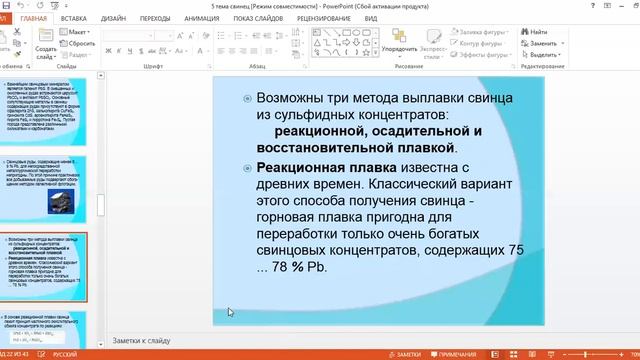The height and width of the screenshot is (360, 640).
Task: Open the font size combo box
Action: (x=164, y=36)
